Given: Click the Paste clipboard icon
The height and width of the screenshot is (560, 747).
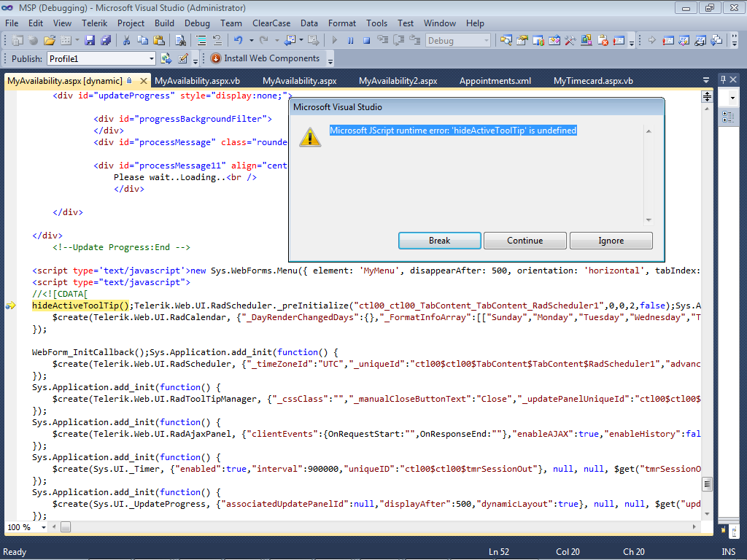Looking at the screenshot, I should (x=158, y=41).
